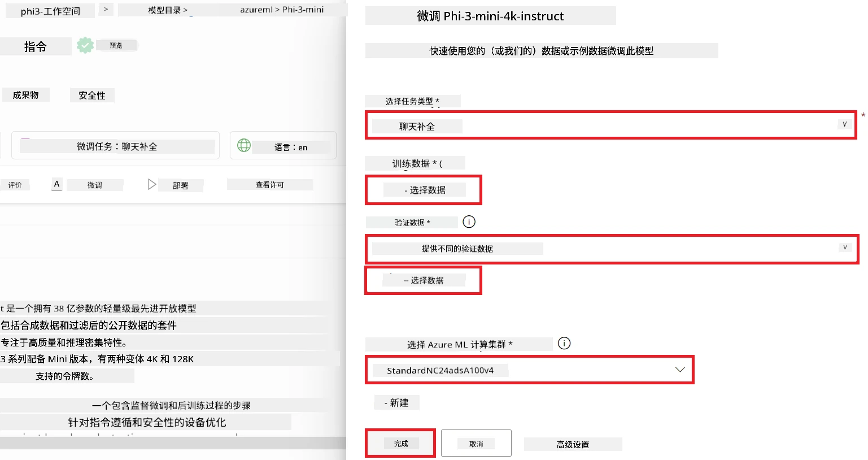
Task: Click 新建 to create compute cluster
Action: click(396, 403)
